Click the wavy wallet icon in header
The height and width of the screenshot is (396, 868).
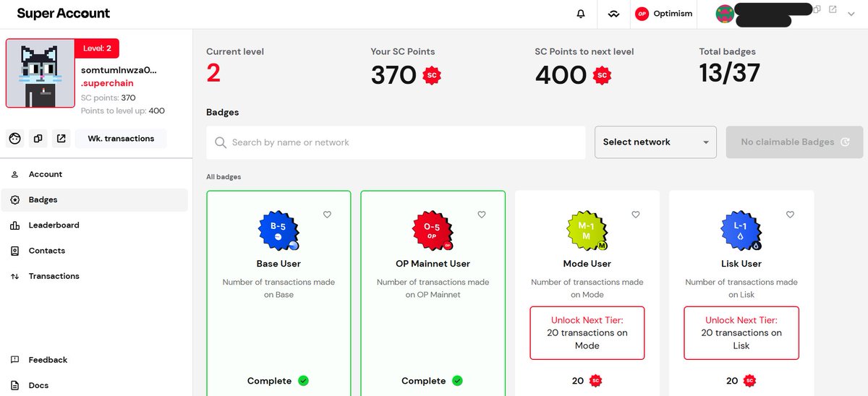614,14
